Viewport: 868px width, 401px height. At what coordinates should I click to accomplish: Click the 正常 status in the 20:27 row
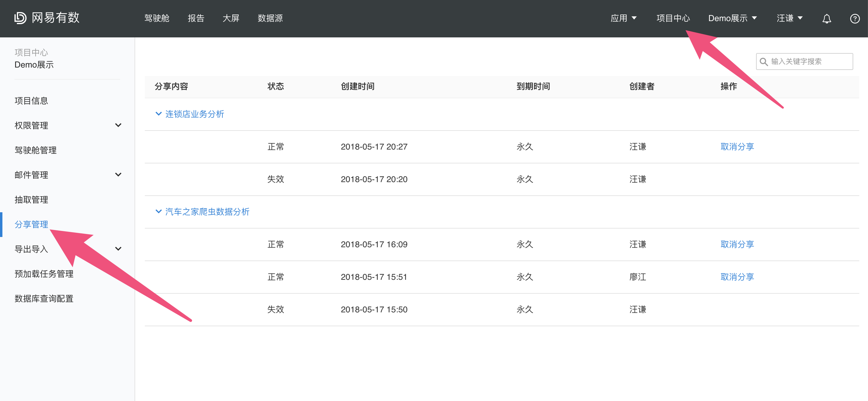[x=276, y=147]
